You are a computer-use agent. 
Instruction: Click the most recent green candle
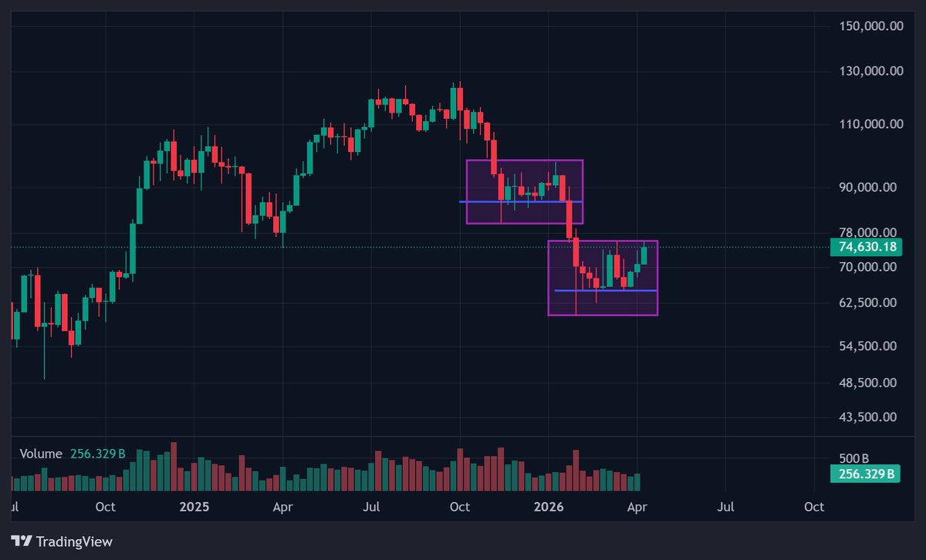pos(644,255)
